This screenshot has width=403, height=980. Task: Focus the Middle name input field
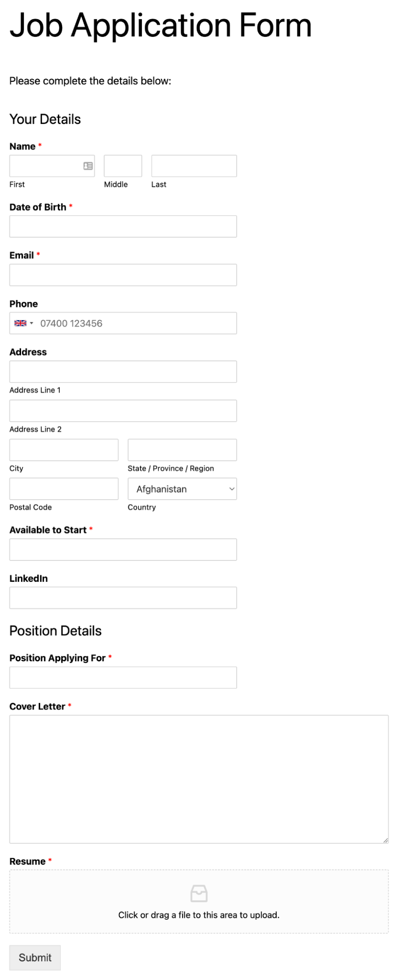123,166
